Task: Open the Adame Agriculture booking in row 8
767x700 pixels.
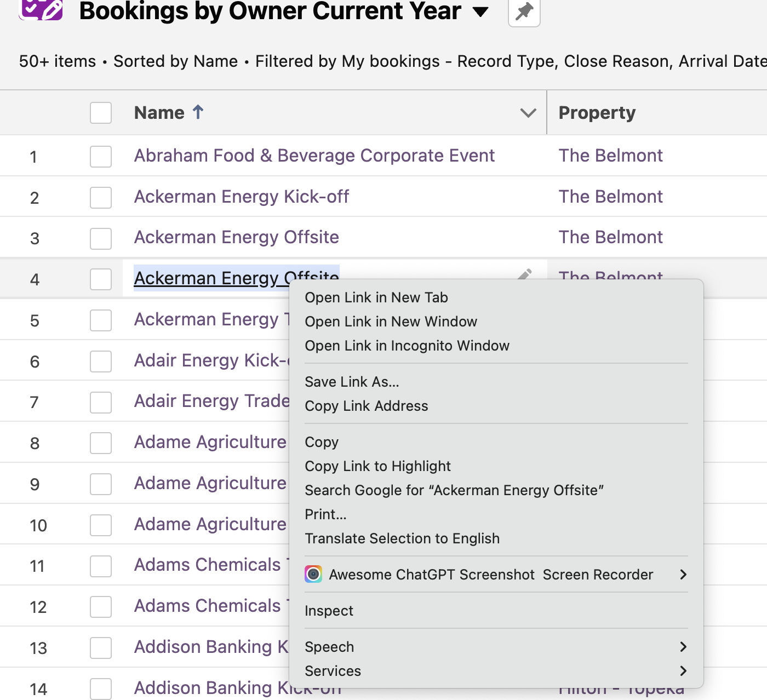Action: (x=210, y=442)
